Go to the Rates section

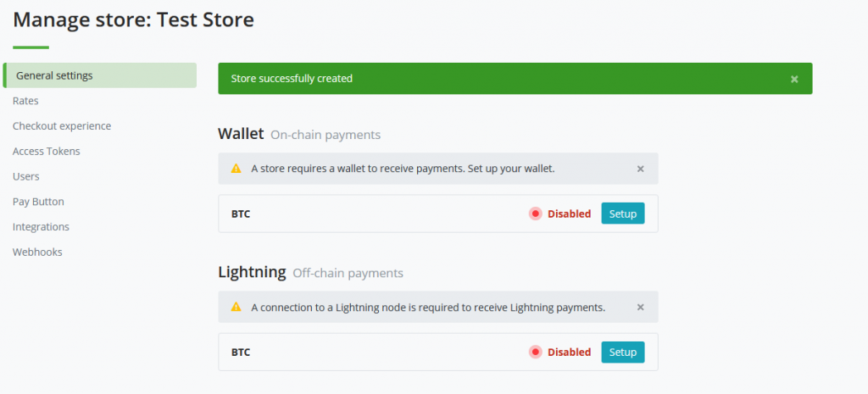(x=25, y=101)
